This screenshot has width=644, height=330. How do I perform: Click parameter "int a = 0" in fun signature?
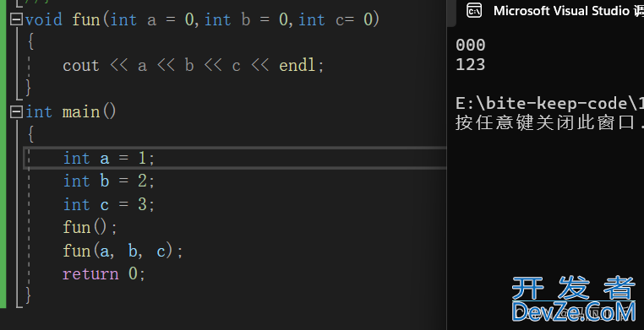click(x=152, y=19)
